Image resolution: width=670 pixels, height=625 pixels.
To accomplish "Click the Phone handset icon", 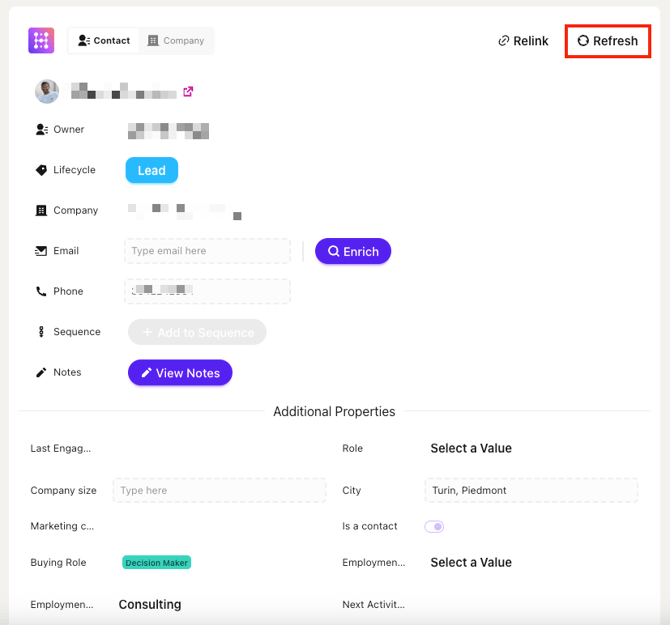I will pos(41,292).
